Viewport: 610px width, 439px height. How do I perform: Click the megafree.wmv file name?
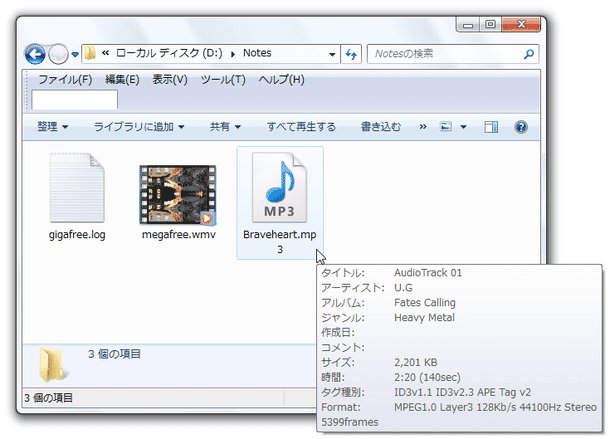179,235
